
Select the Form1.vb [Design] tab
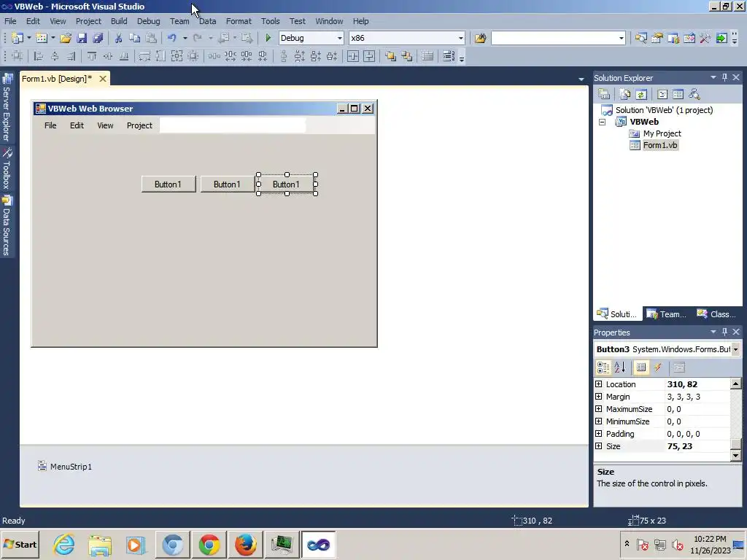[x=57, y=79]
